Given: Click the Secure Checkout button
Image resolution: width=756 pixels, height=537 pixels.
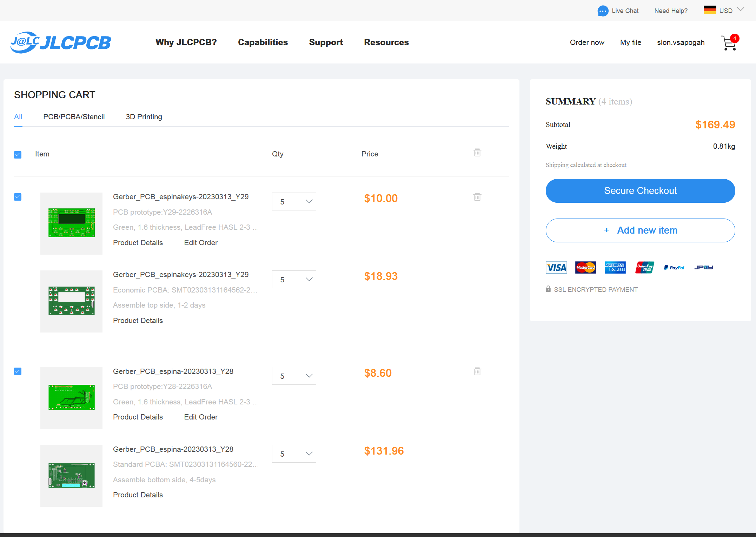Looking at the screenshot, I should [640, 191].
